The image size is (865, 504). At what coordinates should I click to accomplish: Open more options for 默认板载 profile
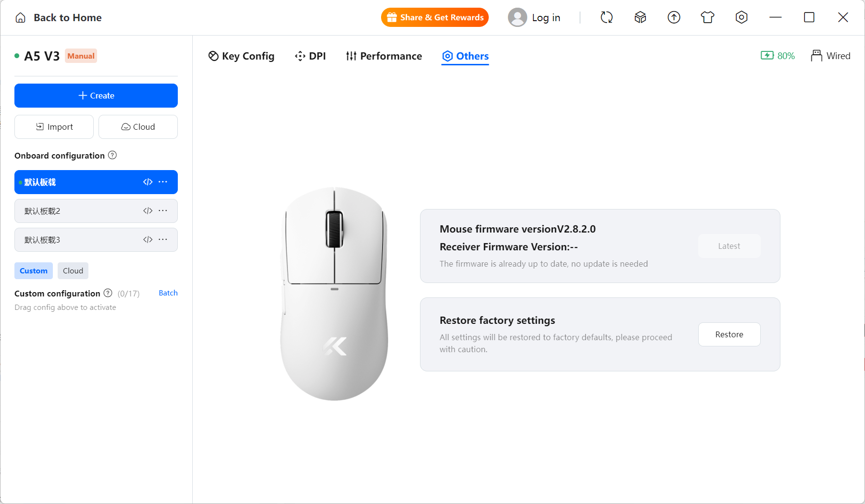(x=163, y=182)
